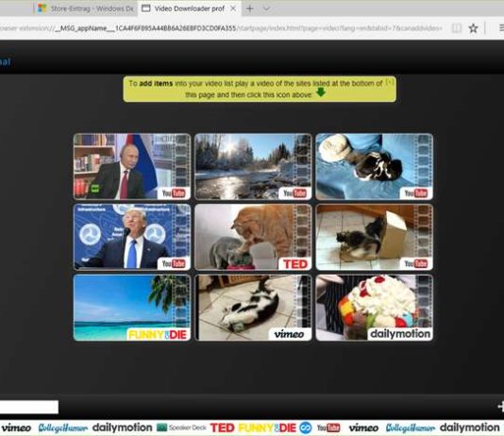Open the kittens on blue blanket thumbnail
504x436 pixels.
[x=374, y=167]
